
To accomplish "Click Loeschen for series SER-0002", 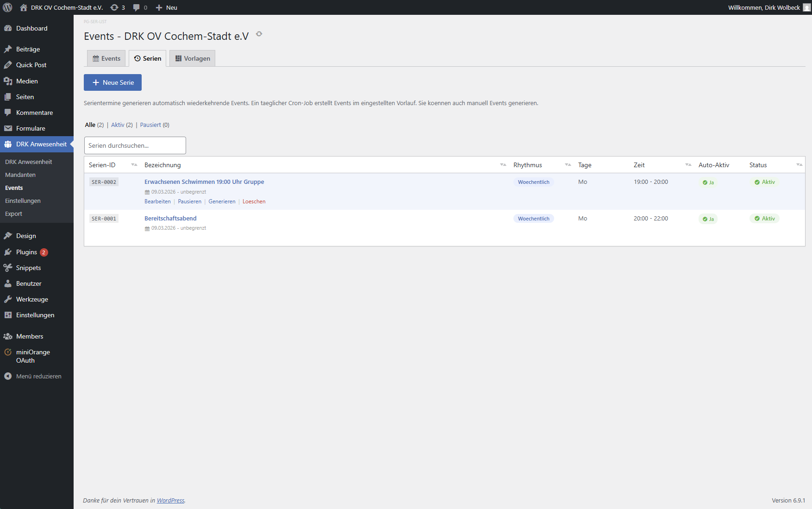I will (x=254, y=201).
